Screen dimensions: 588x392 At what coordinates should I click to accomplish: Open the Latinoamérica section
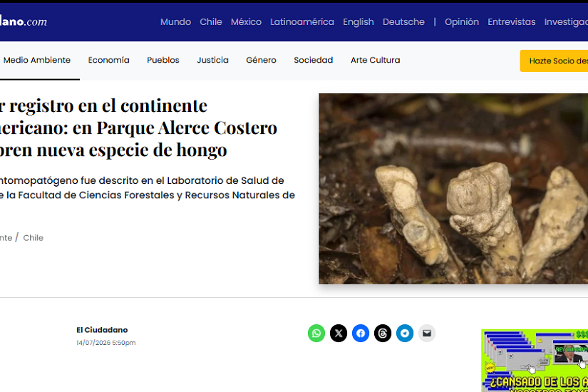point(302,22)
